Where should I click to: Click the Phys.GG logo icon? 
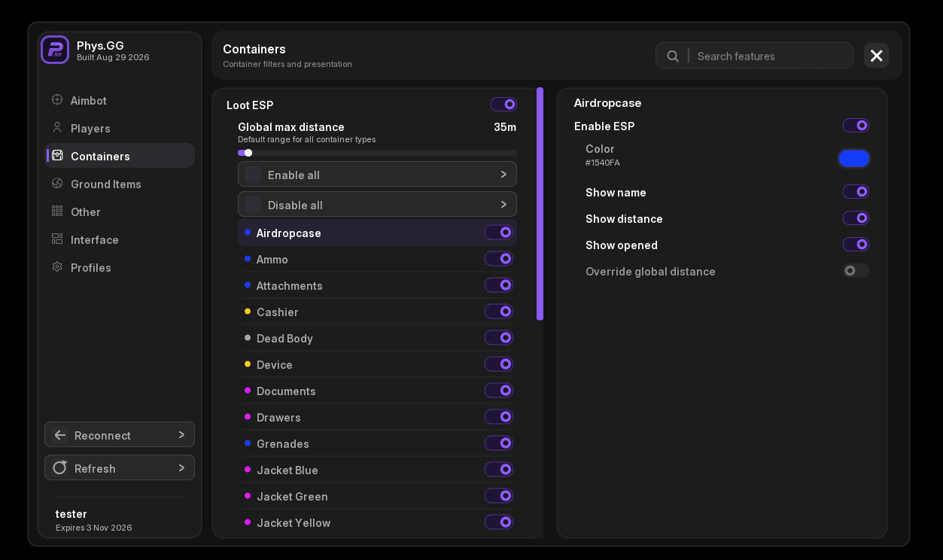[x=55, y=50]
